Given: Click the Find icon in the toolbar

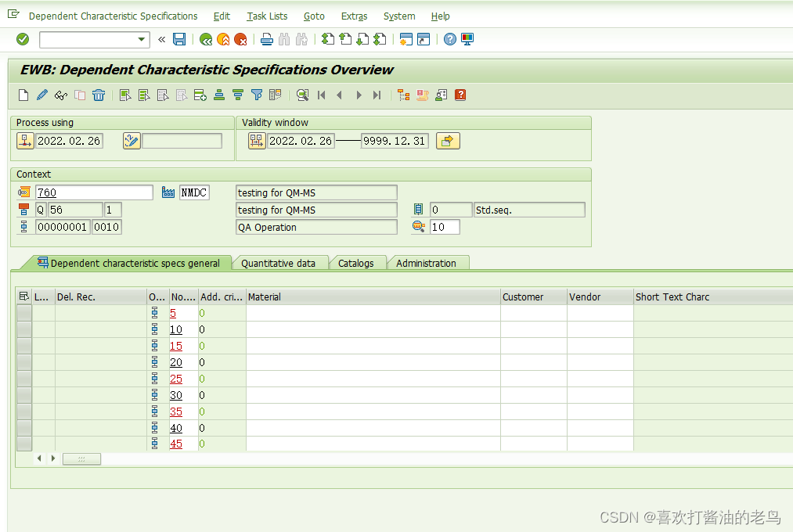Looking at the screenshot, I should [302, 95].
